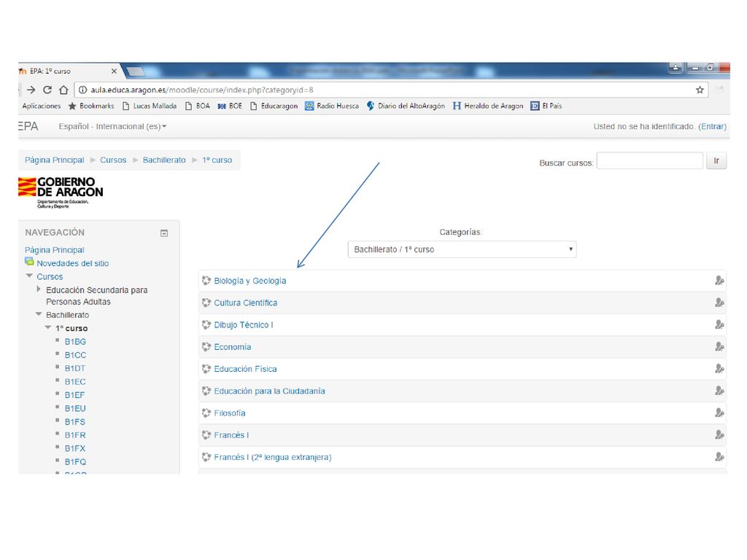Open the Diario del AltoAragón bookmark
The height and width of the screenshot is (560, 747).
pyautogui.click(x=406, y=106)
